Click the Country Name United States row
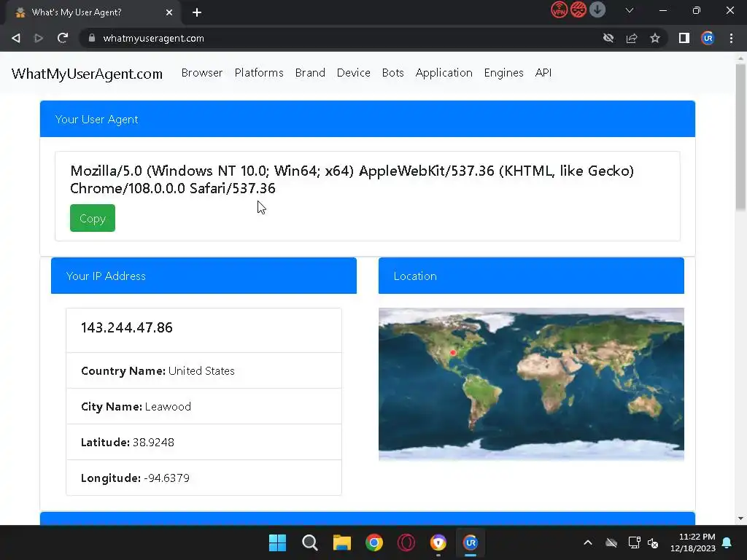Screen dimensions: 747x560 [x=204, y=371]
